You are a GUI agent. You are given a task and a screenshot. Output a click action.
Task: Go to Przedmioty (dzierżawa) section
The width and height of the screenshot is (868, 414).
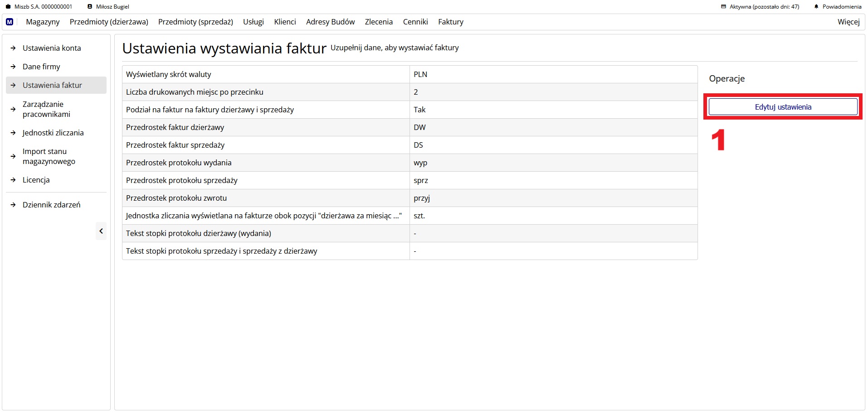click(109, 22)
